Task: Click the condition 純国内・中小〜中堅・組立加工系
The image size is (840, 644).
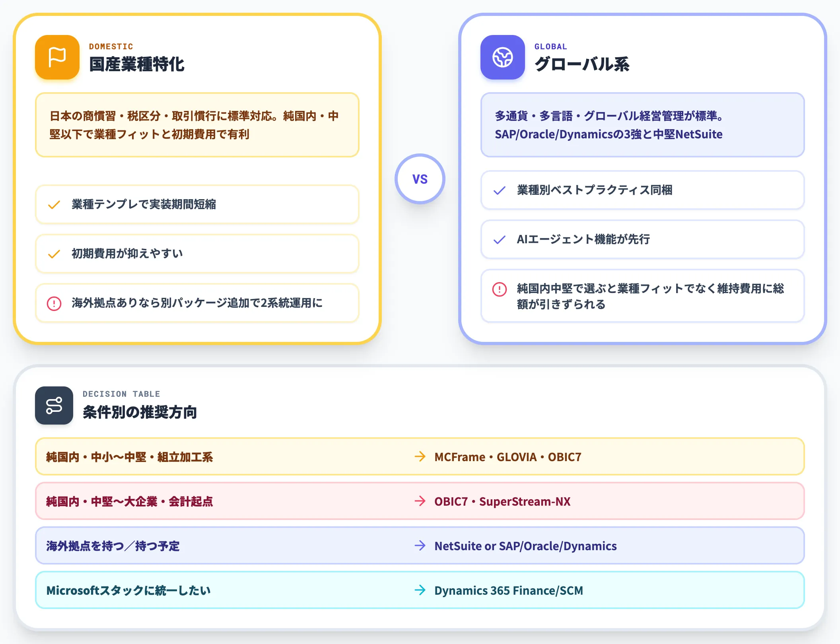Action: pos(130,457)
